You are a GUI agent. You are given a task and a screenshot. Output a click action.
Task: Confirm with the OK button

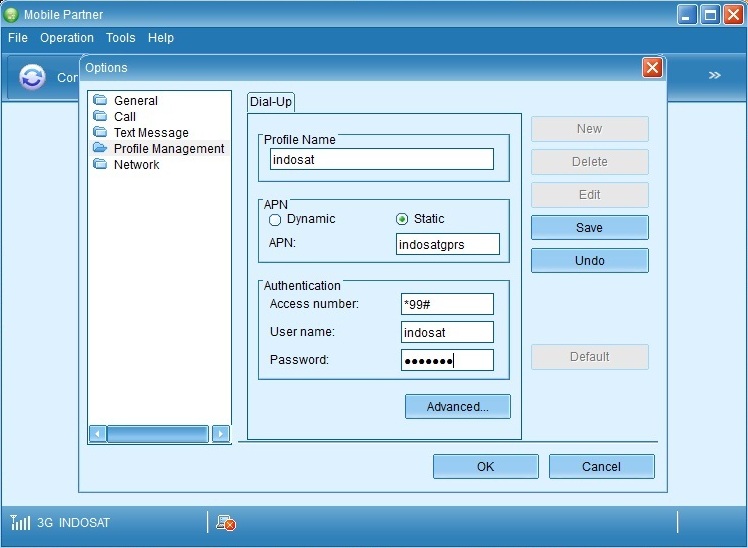pyautogui.click(x=486, y=466)
